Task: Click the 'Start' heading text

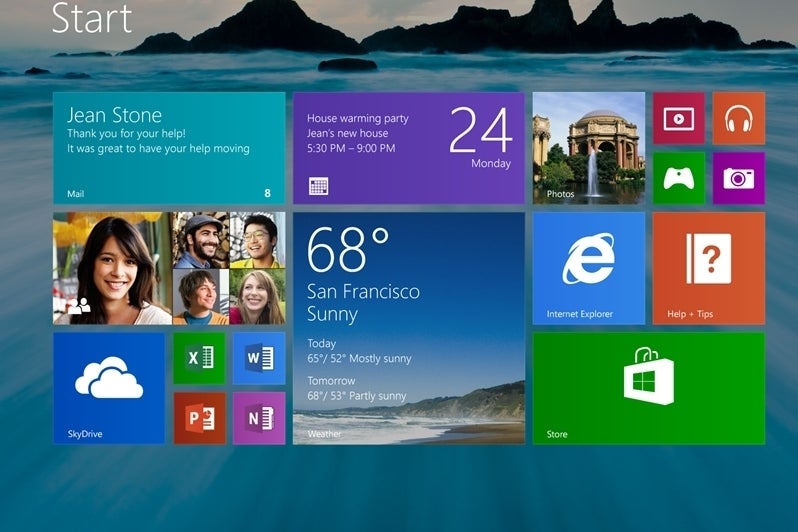Action: (92, 18)
